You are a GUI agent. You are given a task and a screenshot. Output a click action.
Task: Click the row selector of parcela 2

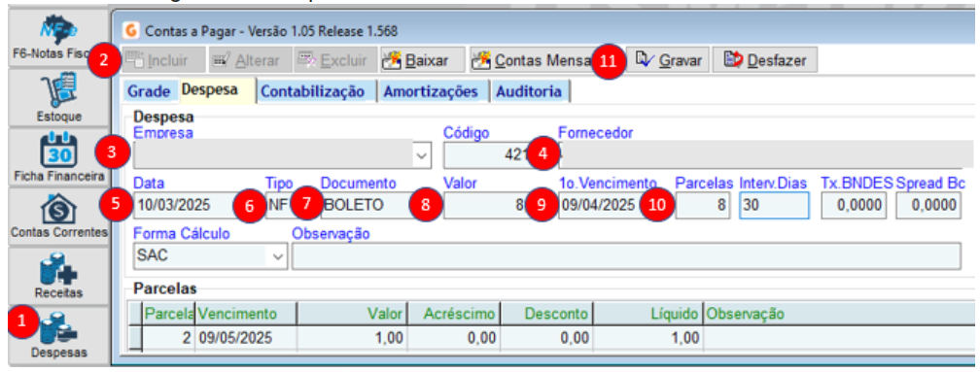[x=135, y=338]
